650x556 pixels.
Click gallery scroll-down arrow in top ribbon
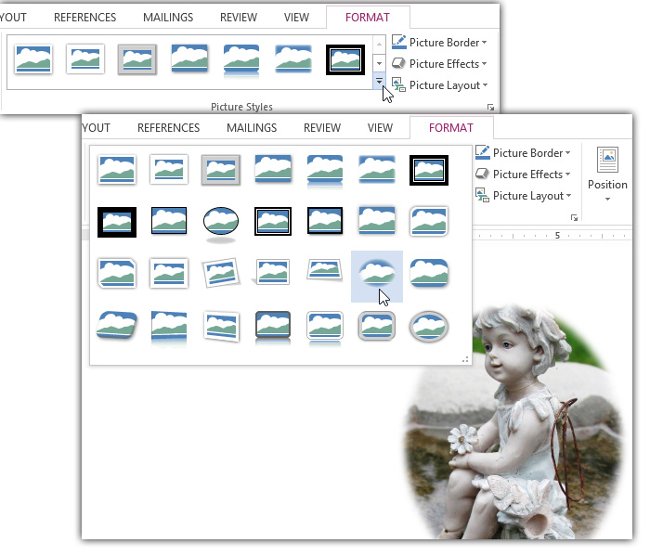[379, 63]
